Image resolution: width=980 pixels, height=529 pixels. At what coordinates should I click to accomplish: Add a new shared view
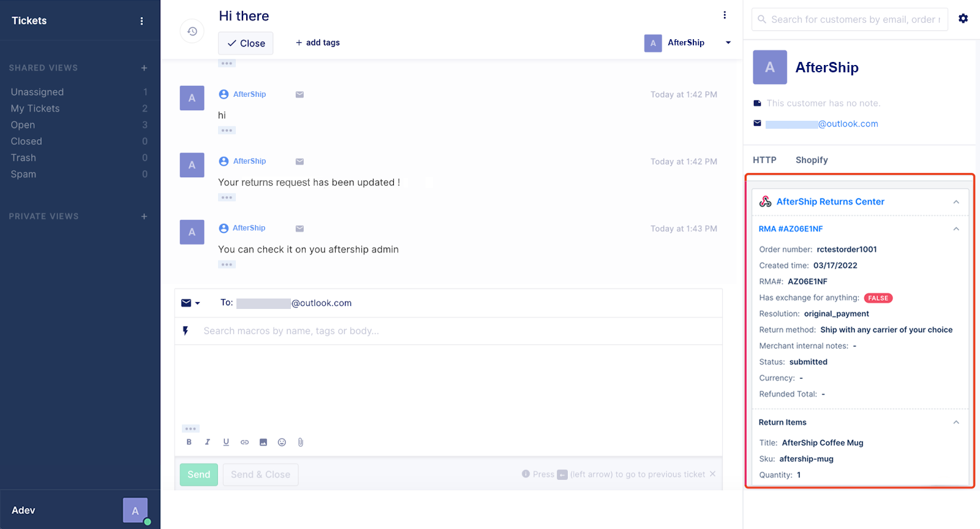point(144,68)
